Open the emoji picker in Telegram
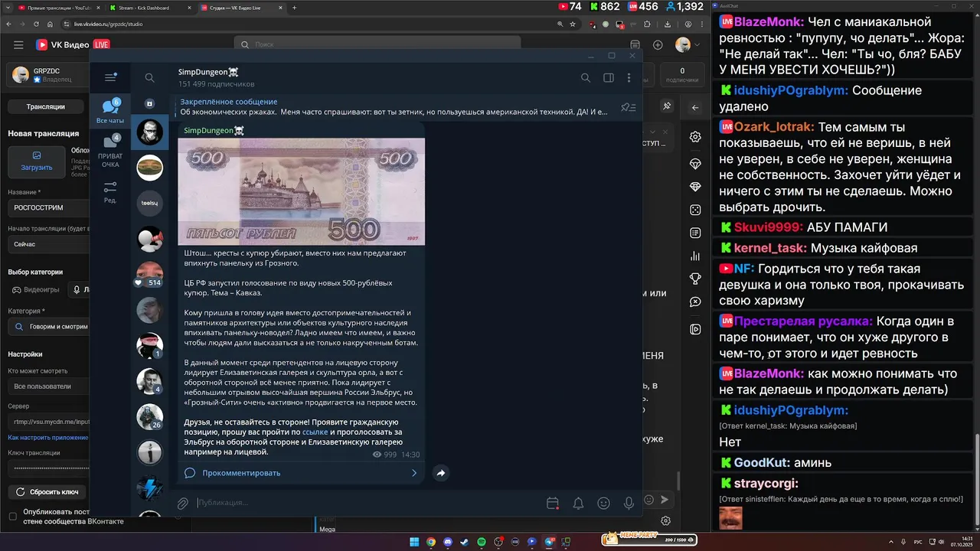This screenshot has width=980, height=551. click(603, 503)
